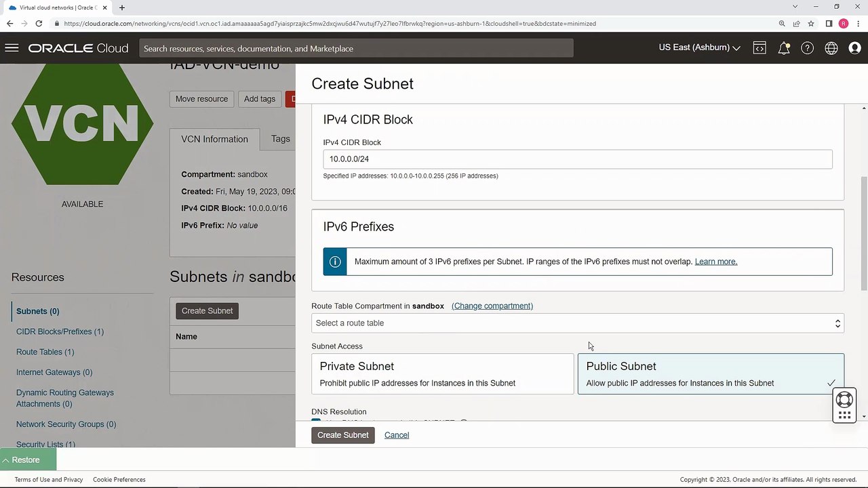This screenshot has width=868, height=488.
Task: Click the Add tags button
Action: (260, 99)
